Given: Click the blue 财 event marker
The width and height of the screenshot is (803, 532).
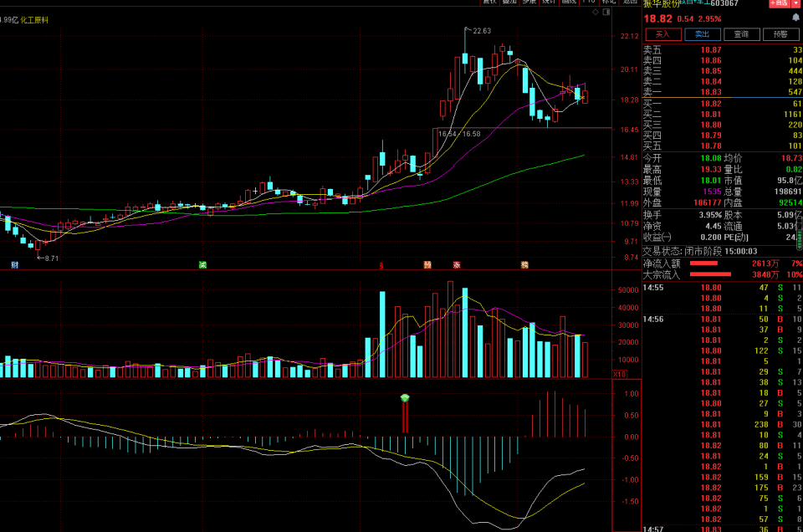Looking at the screenshot, I should click(x=15, y=264).
